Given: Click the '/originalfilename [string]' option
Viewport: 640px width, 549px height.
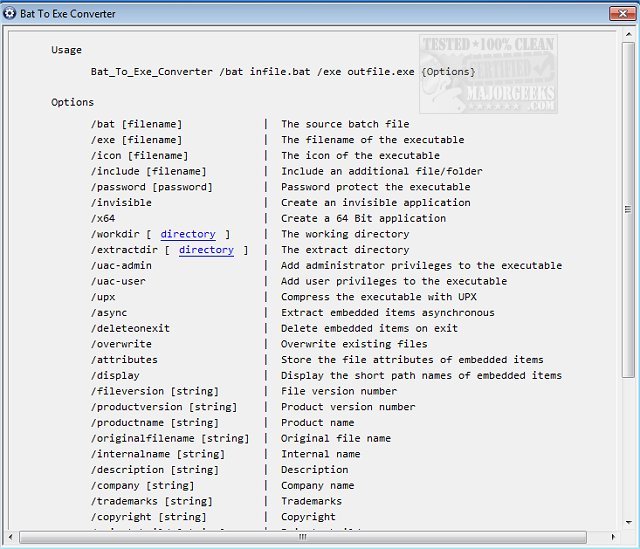Looking at the screenshot, I should click(x=170, y=438).
